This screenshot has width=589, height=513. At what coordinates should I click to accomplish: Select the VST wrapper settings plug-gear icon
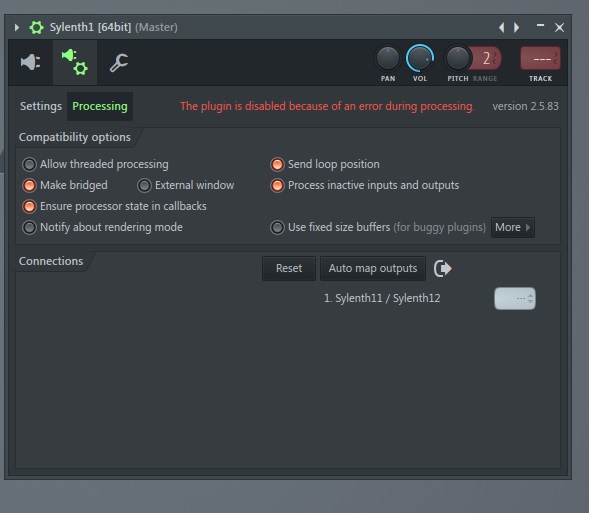(75, 62)
